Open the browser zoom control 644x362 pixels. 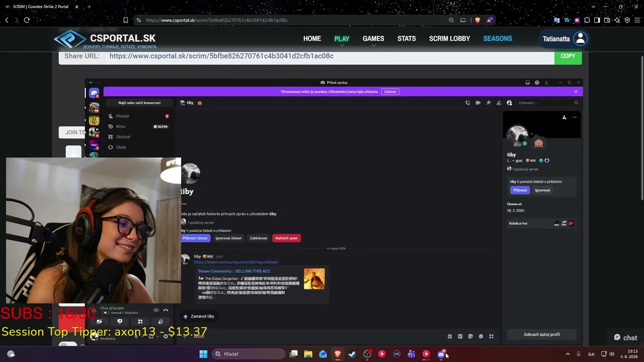pos(451,20)
